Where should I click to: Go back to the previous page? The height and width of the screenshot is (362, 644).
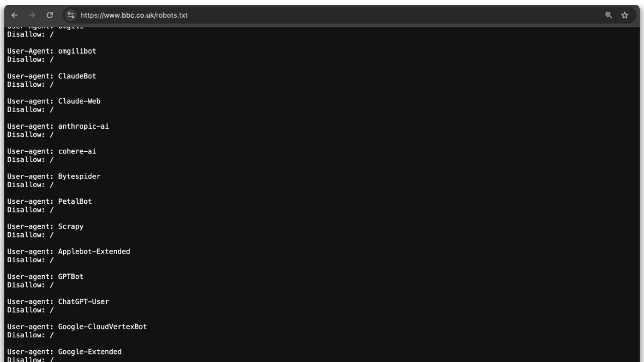(14, 15)
